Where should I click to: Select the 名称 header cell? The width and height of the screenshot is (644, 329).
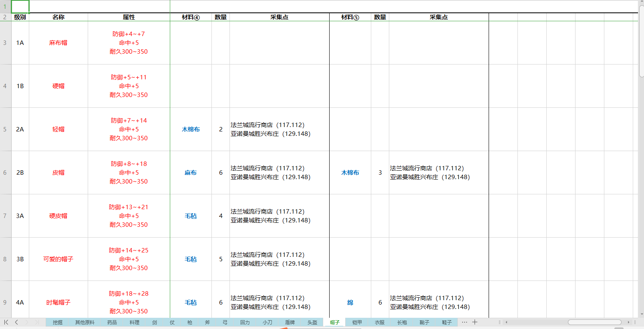point(58,17)
